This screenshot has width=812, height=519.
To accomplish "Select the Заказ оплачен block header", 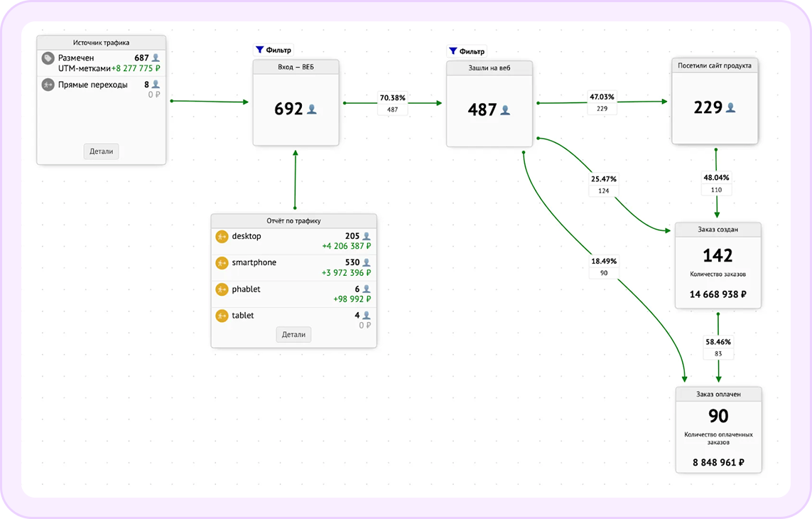I will pyautogui.click(x=718, y=394).
